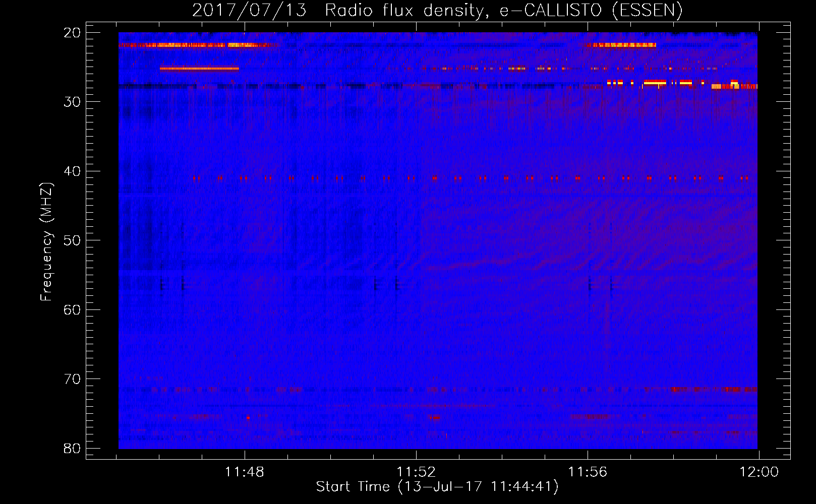Viewport: 816px width, 504px height.
Task: Click the Start Time axis label
Action: pos(437,487)
